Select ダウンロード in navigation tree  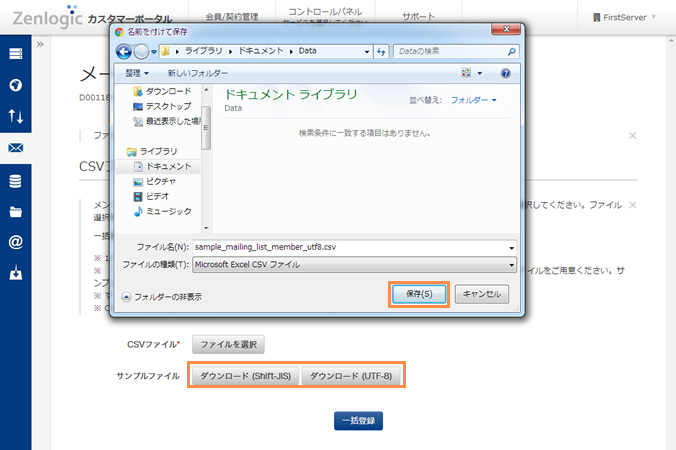(163, 91)
